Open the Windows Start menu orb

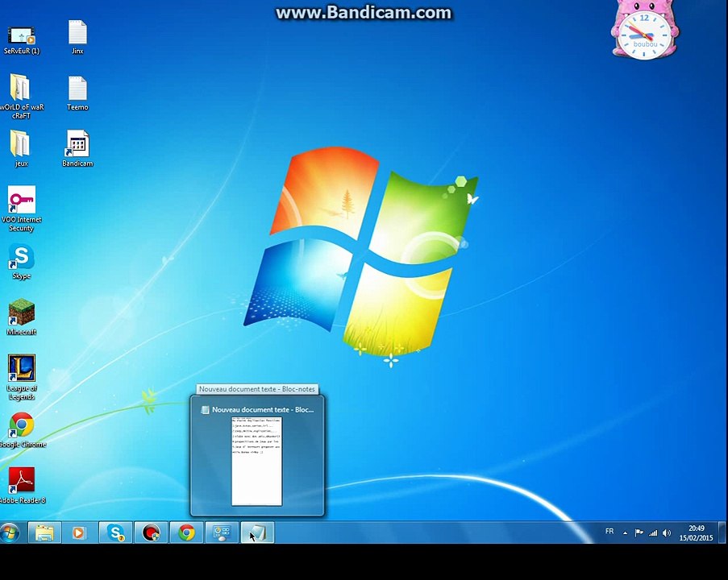click(10, 532)
